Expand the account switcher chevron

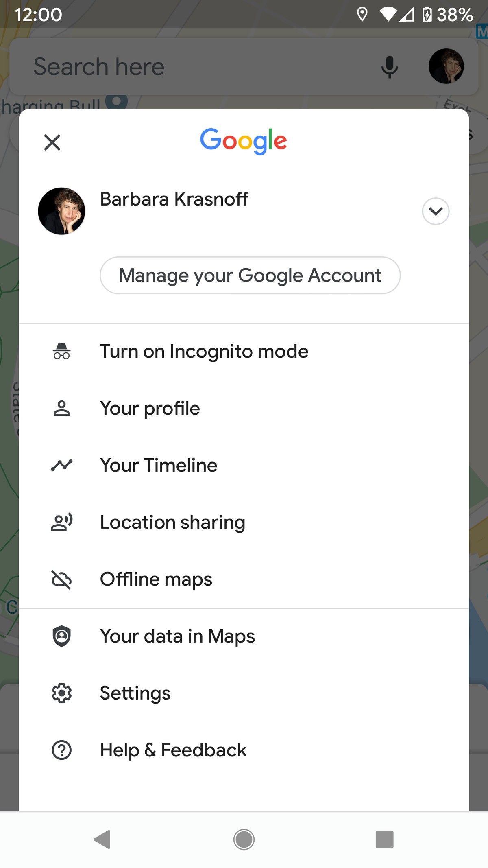[436, 211]
